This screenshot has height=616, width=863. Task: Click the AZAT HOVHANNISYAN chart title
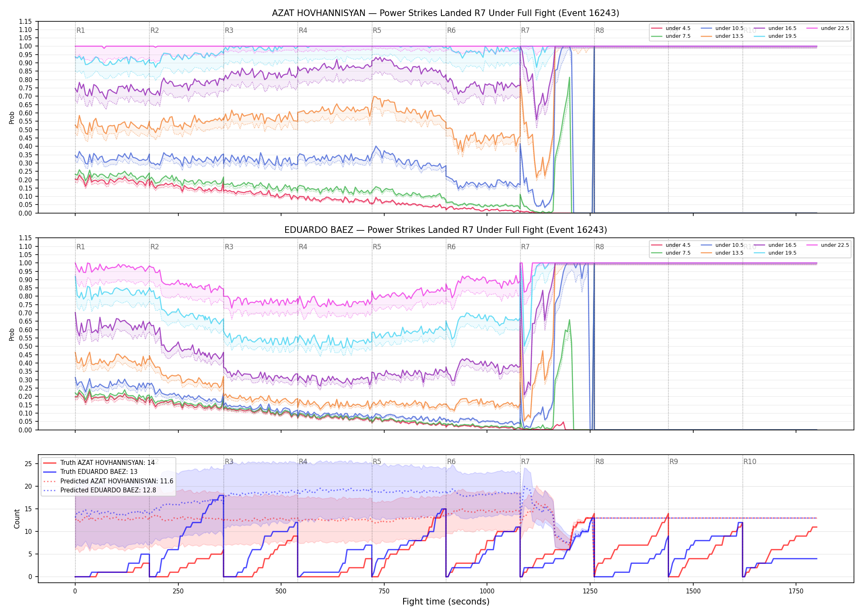(445, 13)
